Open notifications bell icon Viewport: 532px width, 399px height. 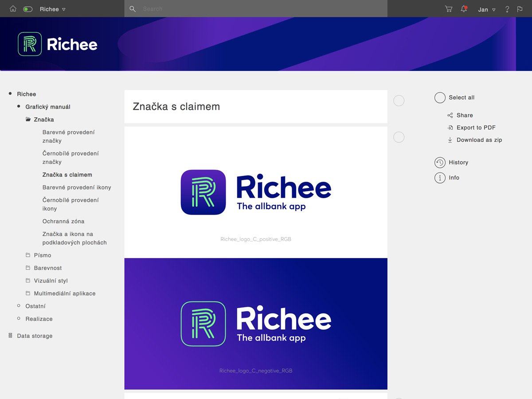[464, 9]
